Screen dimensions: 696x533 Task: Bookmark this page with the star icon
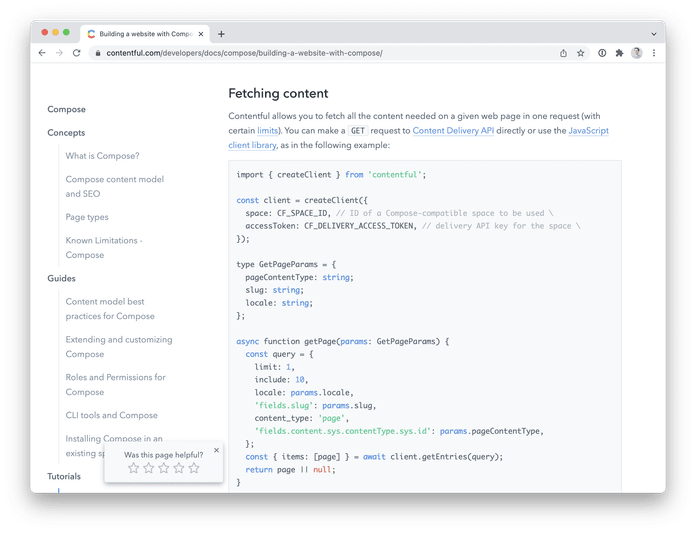click(x=580, y=53)
